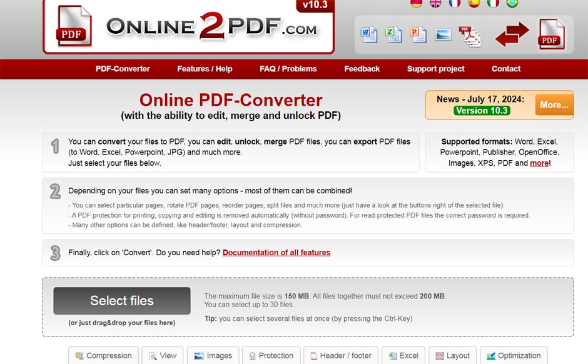Select the Layout options tab
Image resolution: width=588 pixels, height=364 pixels.
point(452,355)
